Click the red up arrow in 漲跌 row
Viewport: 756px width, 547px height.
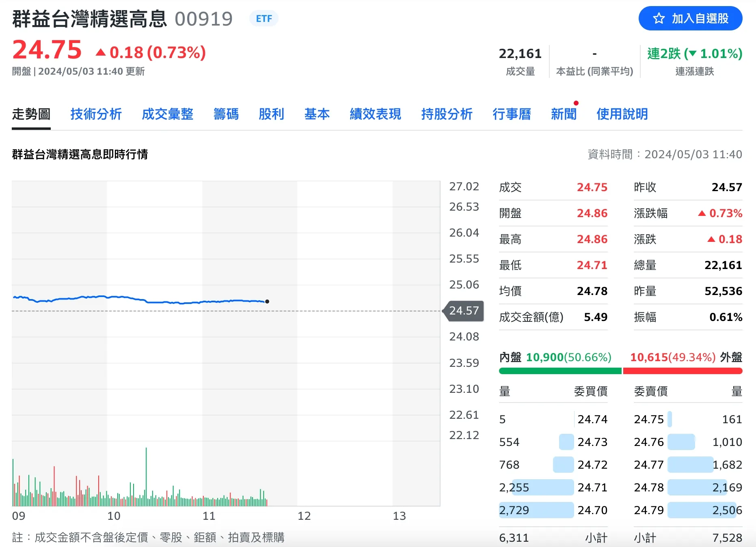click(x=711, y=239)
